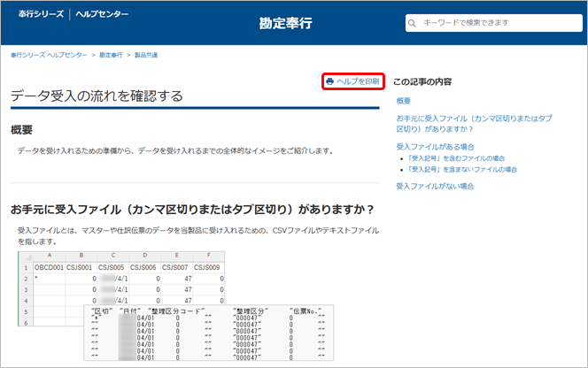Viewport: 588px width, 368px height.
Task: Click the "伝票No." column header text
Action: [x=306, y=311]
